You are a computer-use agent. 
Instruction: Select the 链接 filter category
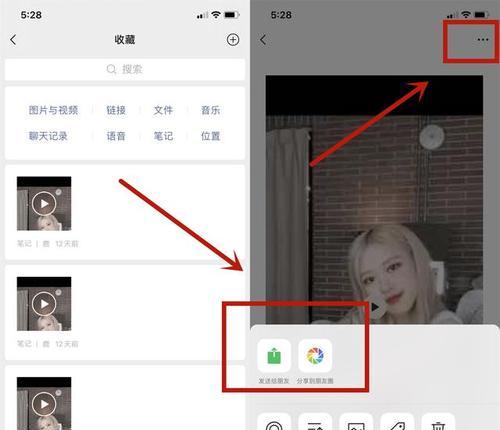point(116,110)
